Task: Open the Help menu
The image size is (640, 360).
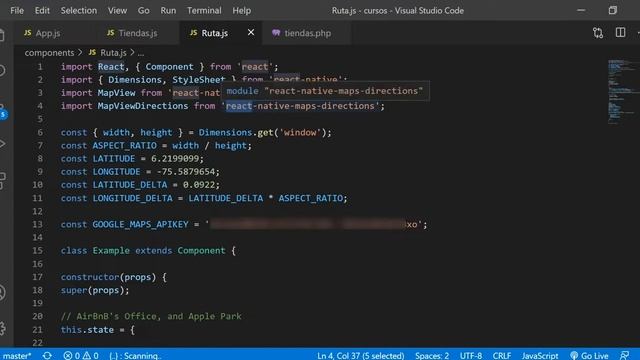Action: (242, 11)
